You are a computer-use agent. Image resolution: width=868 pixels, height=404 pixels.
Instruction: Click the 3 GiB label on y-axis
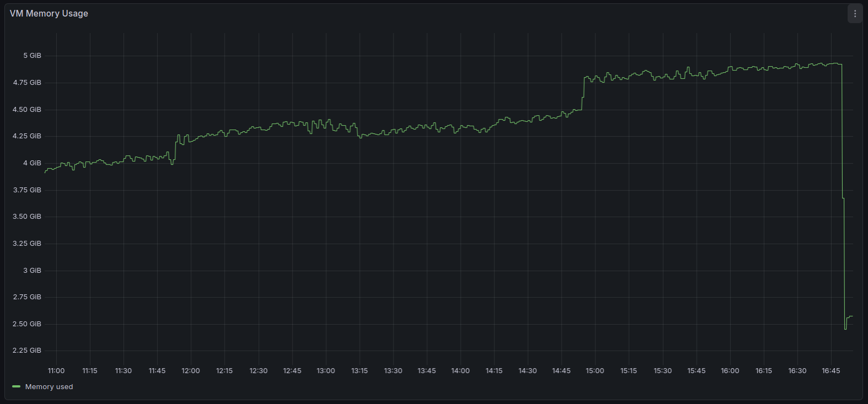tap(32, 271)
